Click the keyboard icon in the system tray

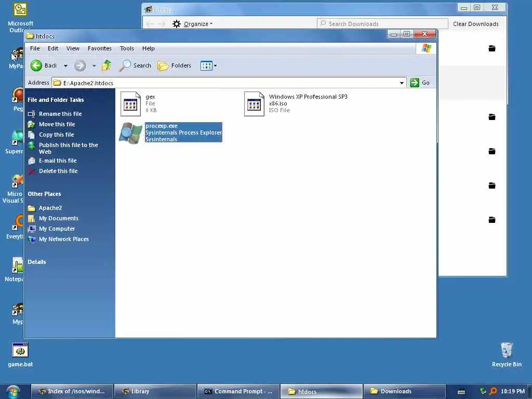point(461,392)
